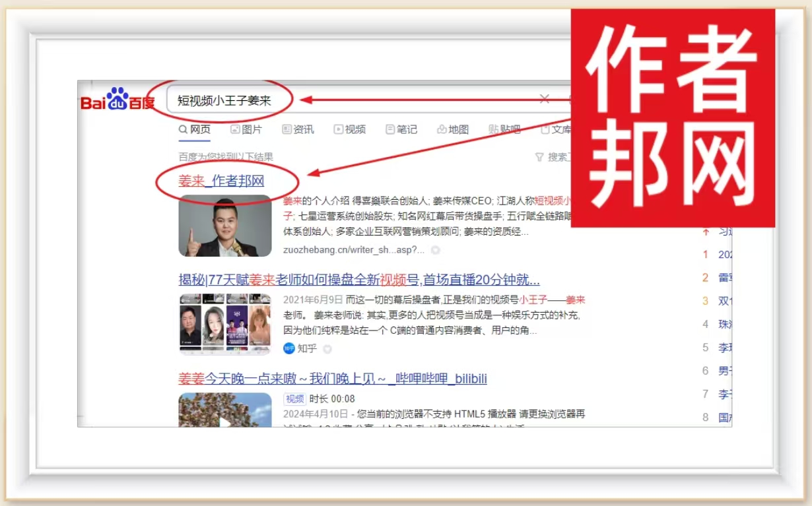
Task: Open the 贴吧 tab
Action: point(504,129)
